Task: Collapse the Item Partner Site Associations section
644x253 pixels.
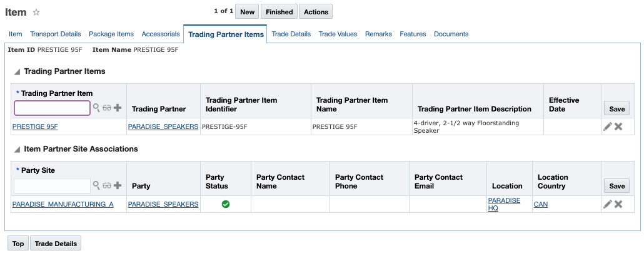Action: [17, 150]
